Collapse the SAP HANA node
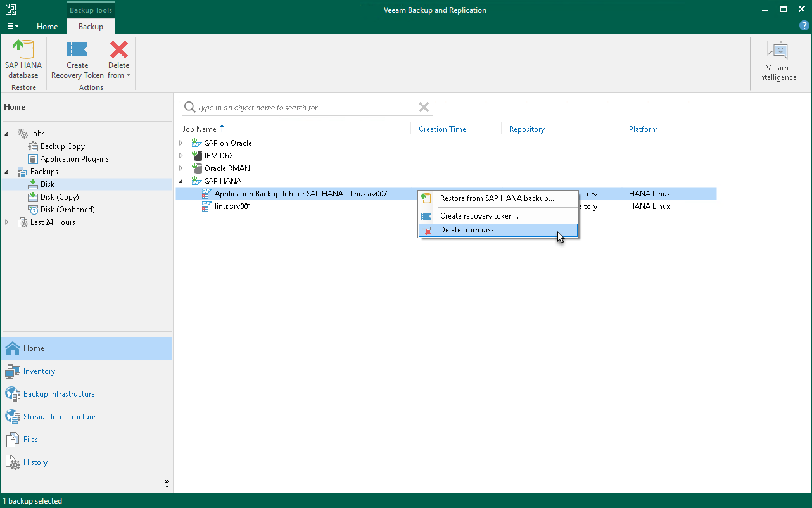The width and height of the screenshot is (812, 508). [x=181, y=181]
